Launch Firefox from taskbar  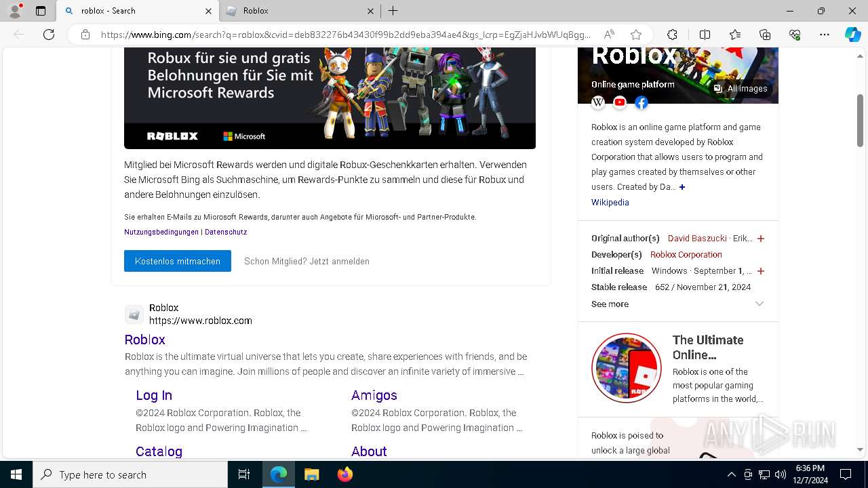pyautogui.click(x=344, y=474)
